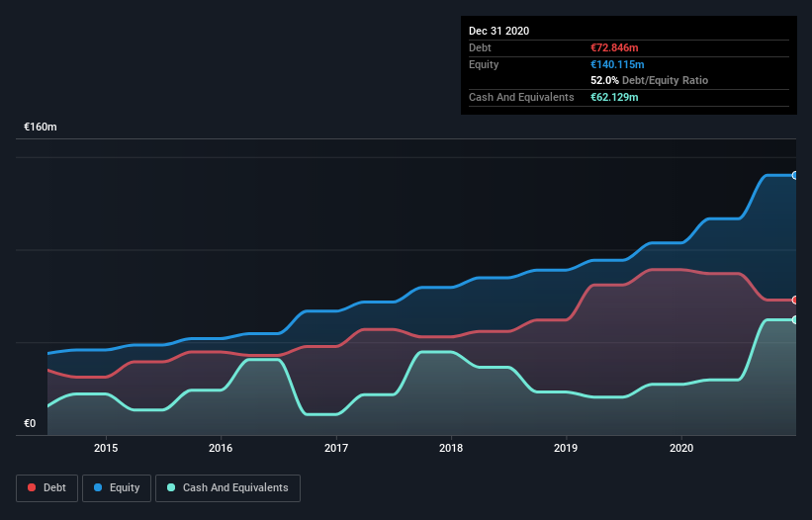This screenshot has width=812, height=520.
Task: Click the 52.0% Debt/Equity Ratio text
Action: 650,80
